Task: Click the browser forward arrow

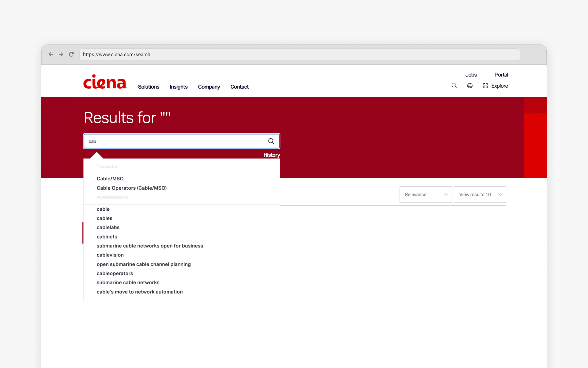Action: pos(61,54)
